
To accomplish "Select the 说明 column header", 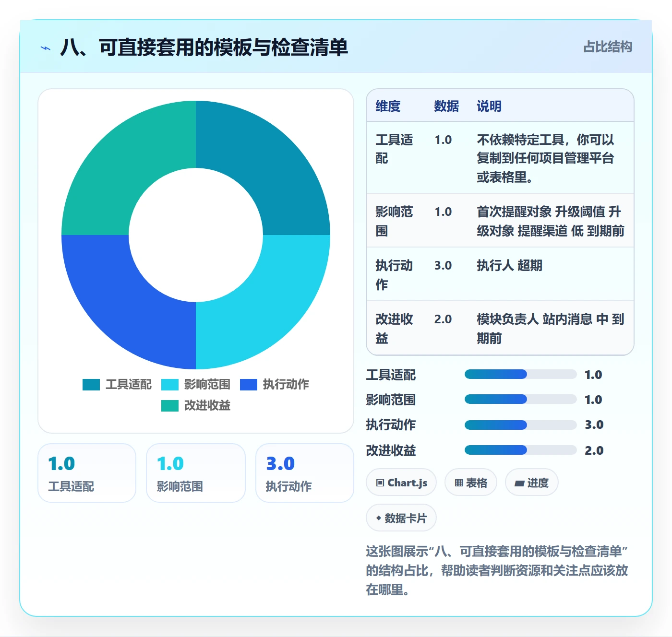I will pos(489,106).
